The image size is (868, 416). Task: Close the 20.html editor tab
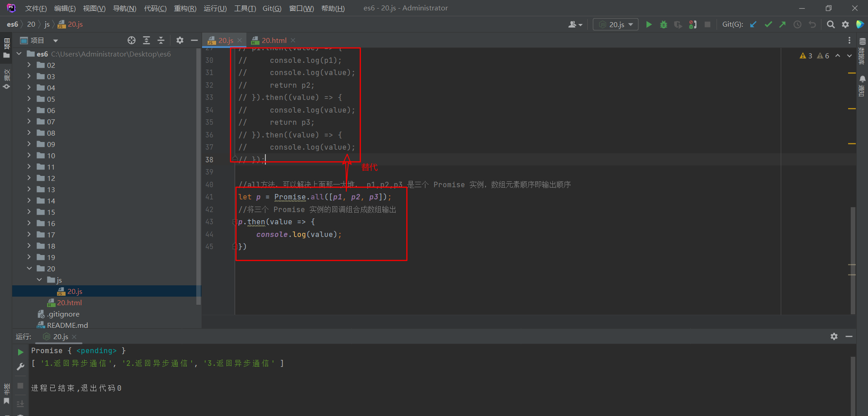click(293, 40)
